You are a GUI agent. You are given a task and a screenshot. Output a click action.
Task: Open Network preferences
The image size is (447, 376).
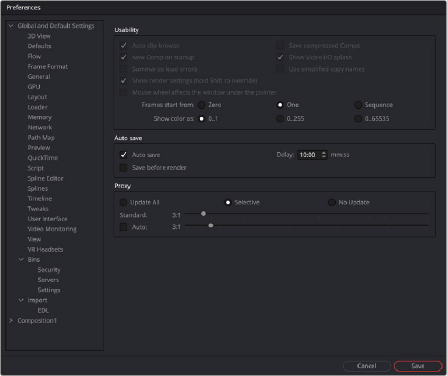40,127
